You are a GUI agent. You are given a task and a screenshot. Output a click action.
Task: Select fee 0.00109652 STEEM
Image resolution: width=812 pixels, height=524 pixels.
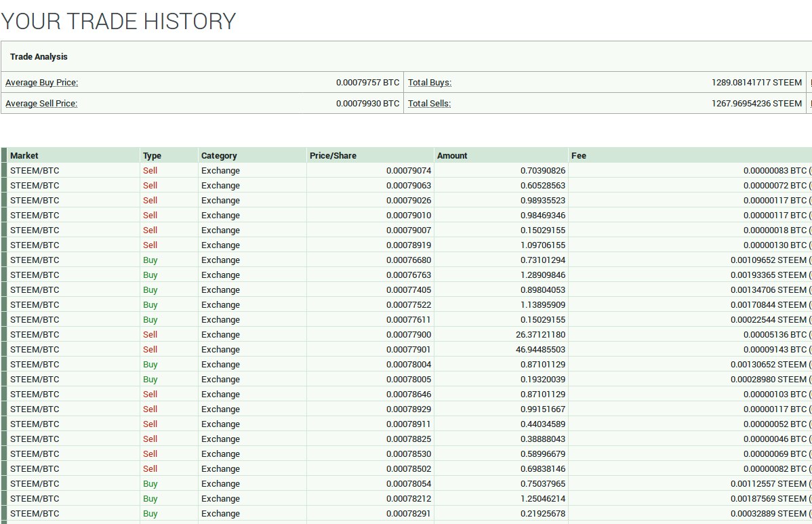pyautogui.click(x=769, y=260)
